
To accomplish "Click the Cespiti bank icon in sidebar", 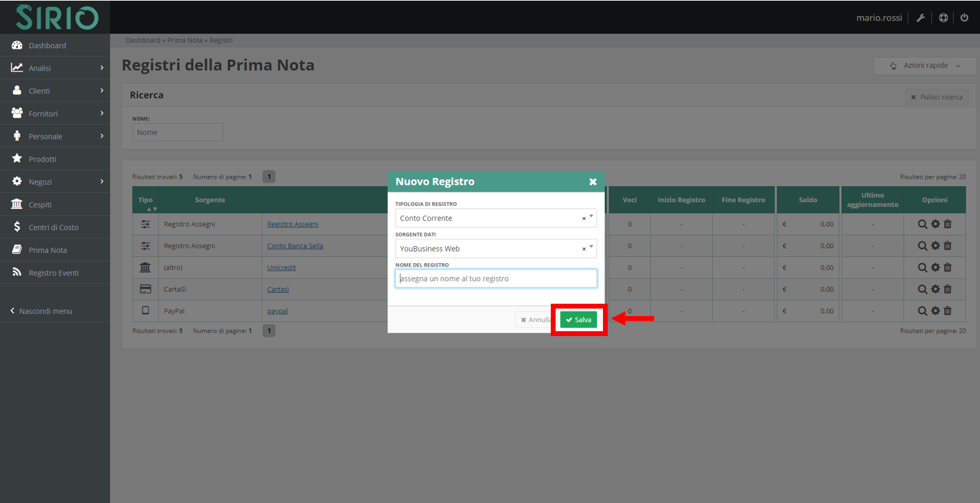I will pyautogui.click(x=17, y=205).
